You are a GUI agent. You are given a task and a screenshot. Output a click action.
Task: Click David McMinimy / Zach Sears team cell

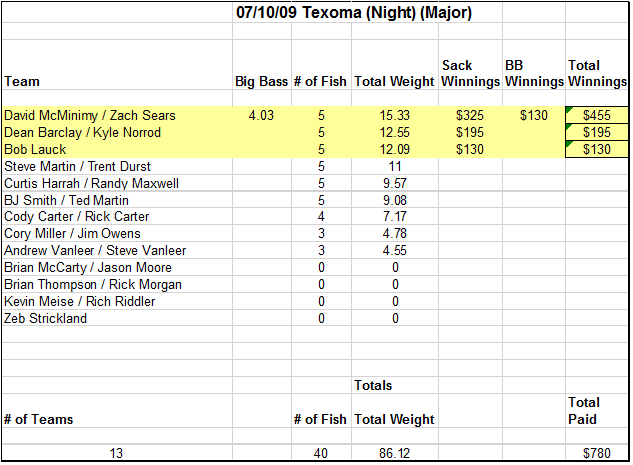coord(117,115)
